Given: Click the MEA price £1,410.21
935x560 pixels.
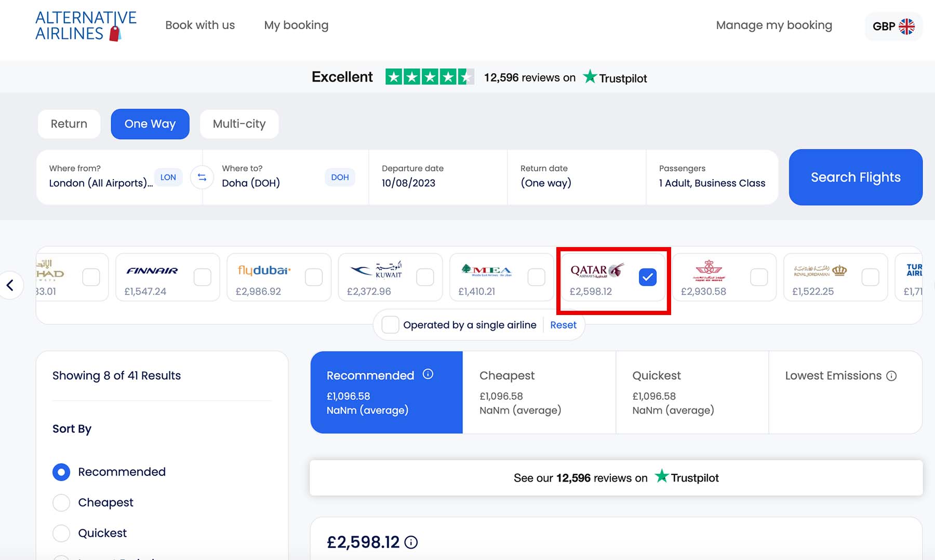Looking at the screenshot, I should coord(477,292).
